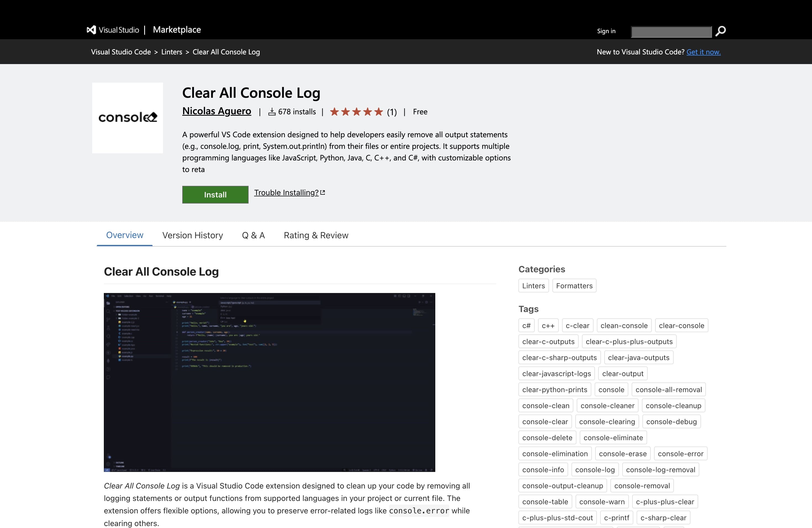The width and height of the screenshot is (812, 528).
Task: Click the search magnifying glass icon
Action: pyautogui.click(x=720, y=31)
